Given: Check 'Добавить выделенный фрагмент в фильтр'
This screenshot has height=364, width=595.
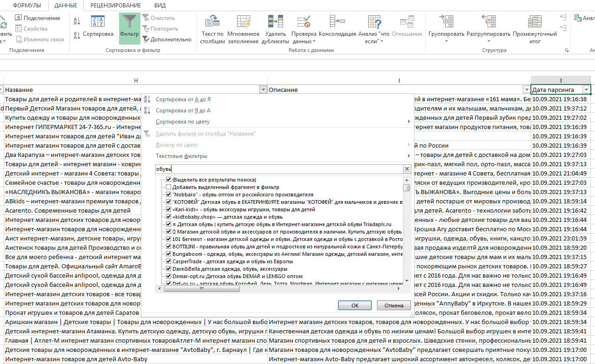Looking at the screenshot, I should (x=169, y=187).
